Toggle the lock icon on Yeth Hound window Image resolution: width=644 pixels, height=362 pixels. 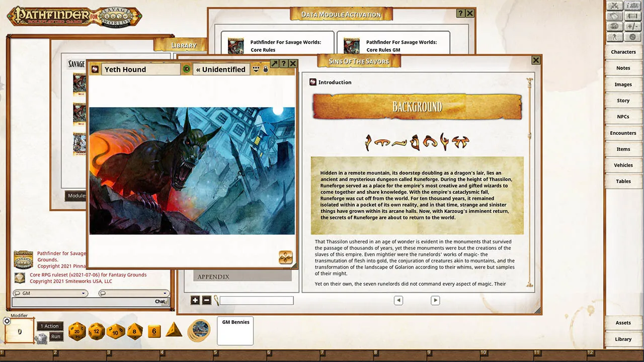pyautogui.click(x=266, y=69)
